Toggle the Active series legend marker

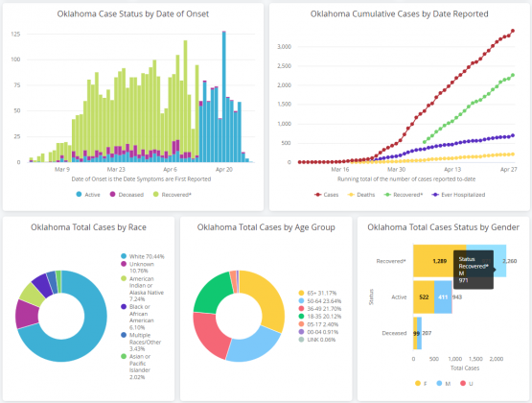[79, 195]
